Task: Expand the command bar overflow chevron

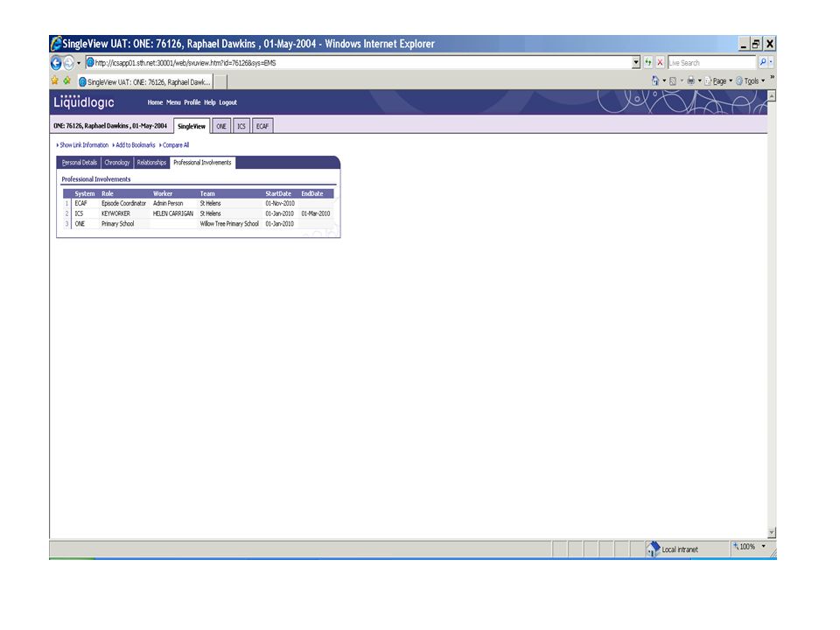Action: point(772,78)
